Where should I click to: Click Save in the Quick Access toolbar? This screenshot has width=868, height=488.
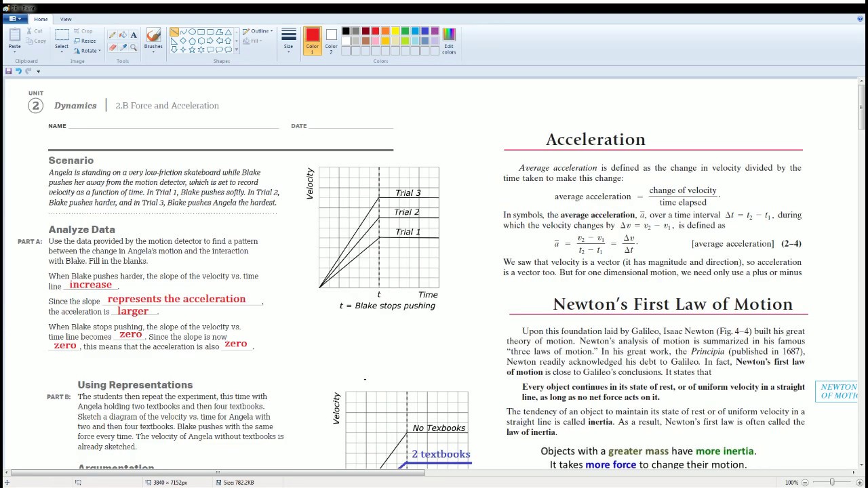[8, 70]
